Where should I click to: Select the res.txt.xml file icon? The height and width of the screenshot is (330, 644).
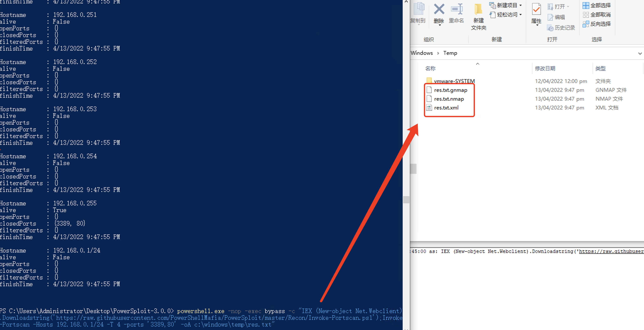[429, 107]
